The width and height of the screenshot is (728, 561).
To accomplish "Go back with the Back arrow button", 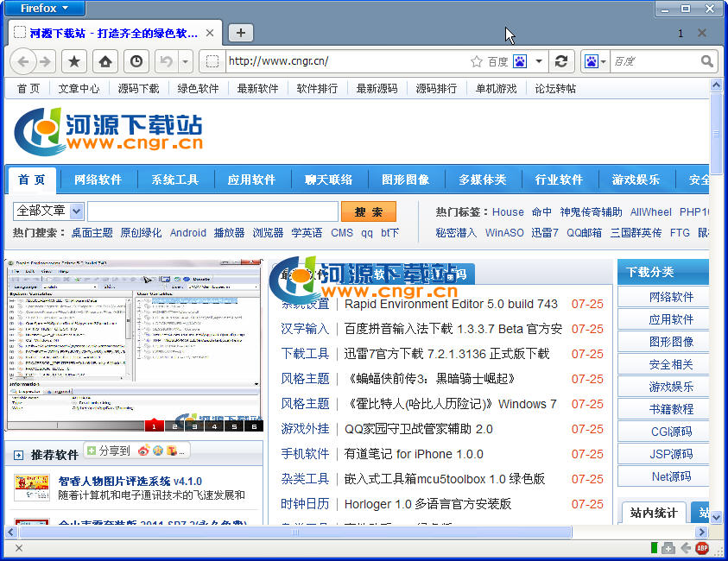I will (22, 61).
